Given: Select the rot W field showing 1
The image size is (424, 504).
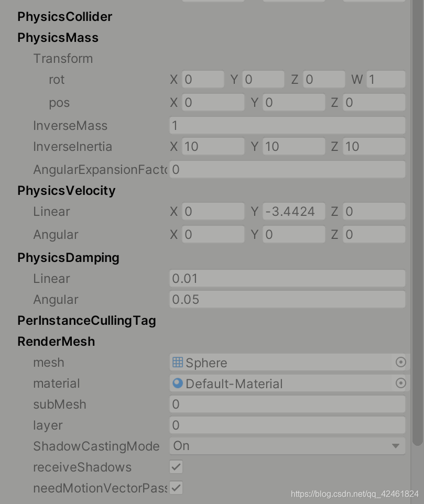Looking at the screenshot, I should pos(386,79).
